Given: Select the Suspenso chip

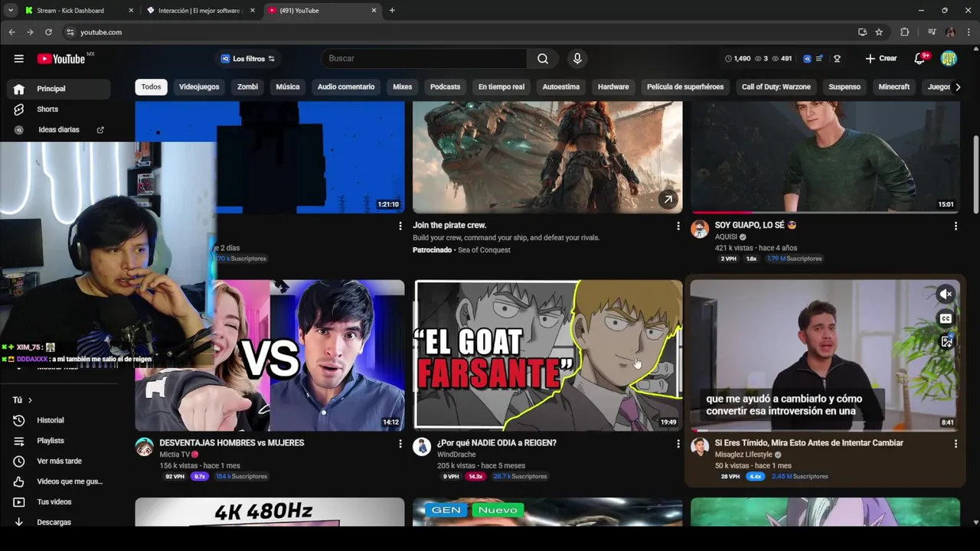Looking at the screenshot, I should point(844,86).
